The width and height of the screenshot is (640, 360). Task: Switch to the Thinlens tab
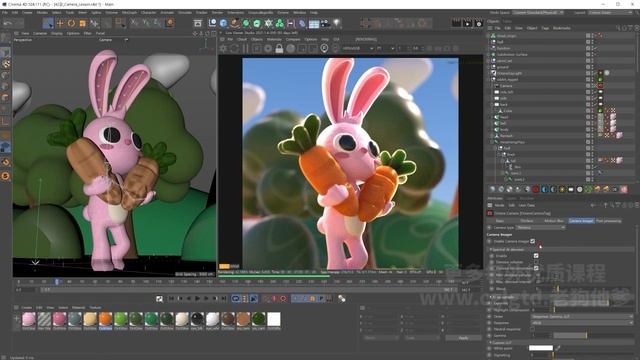(527, 221)
